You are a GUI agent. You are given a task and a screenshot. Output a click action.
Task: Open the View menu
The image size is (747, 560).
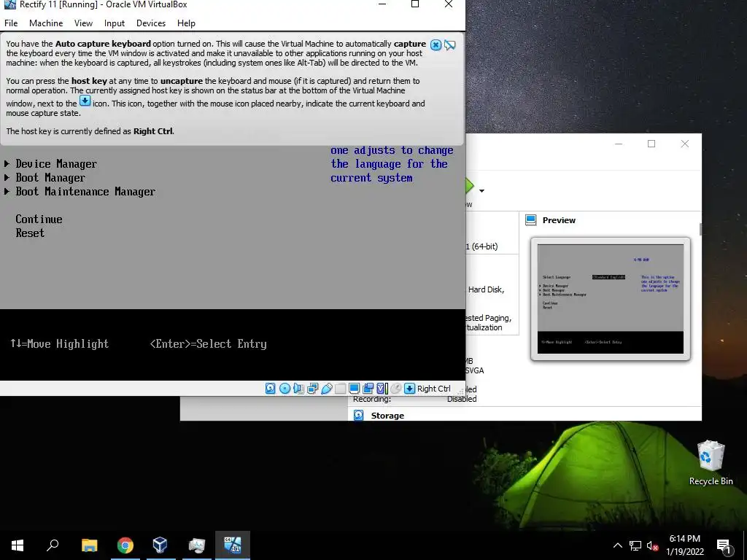(83, 23)
